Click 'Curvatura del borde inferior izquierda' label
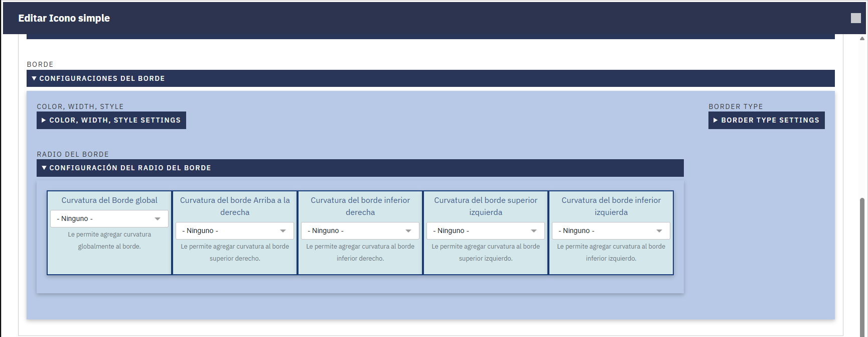This screenshot has width=868, height=337. [611, 206]
